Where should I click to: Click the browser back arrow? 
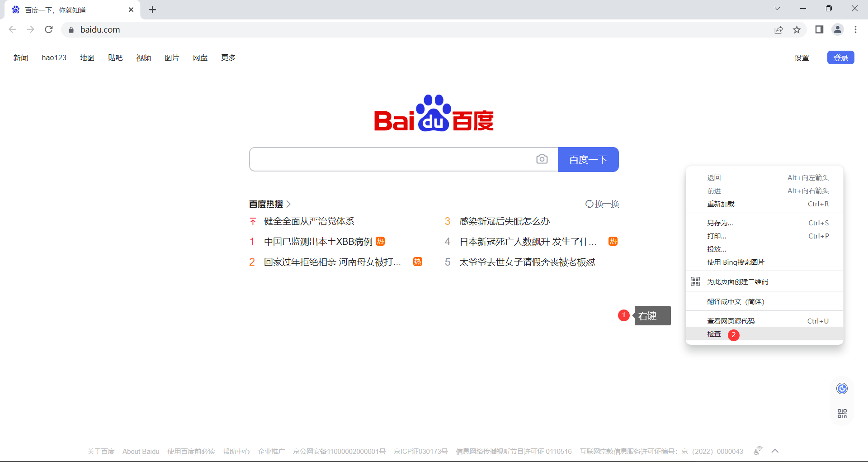(x=13, y=29)
